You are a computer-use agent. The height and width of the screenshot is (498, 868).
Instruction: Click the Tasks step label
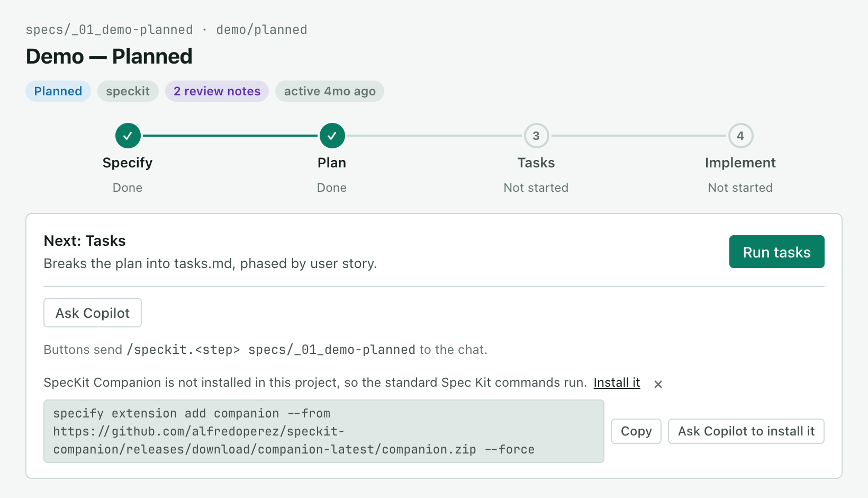[x=536, y=163]
